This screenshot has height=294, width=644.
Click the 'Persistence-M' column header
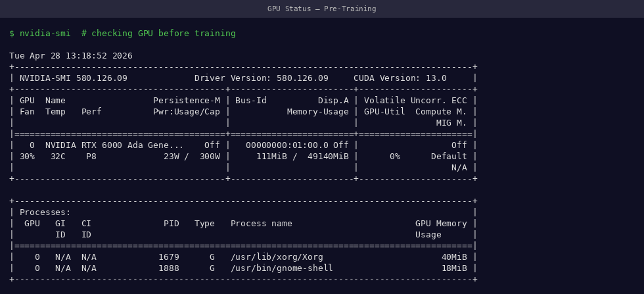187,101
